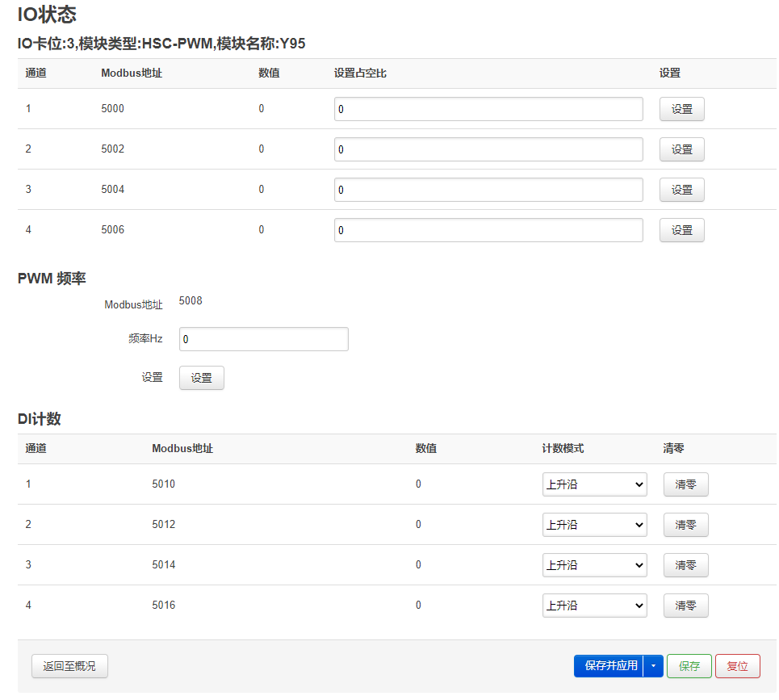The height and width of the screenshot is (700, 779).
Task: Click 设置 button for PWM channel 5000
Action: tap(681, 109)
